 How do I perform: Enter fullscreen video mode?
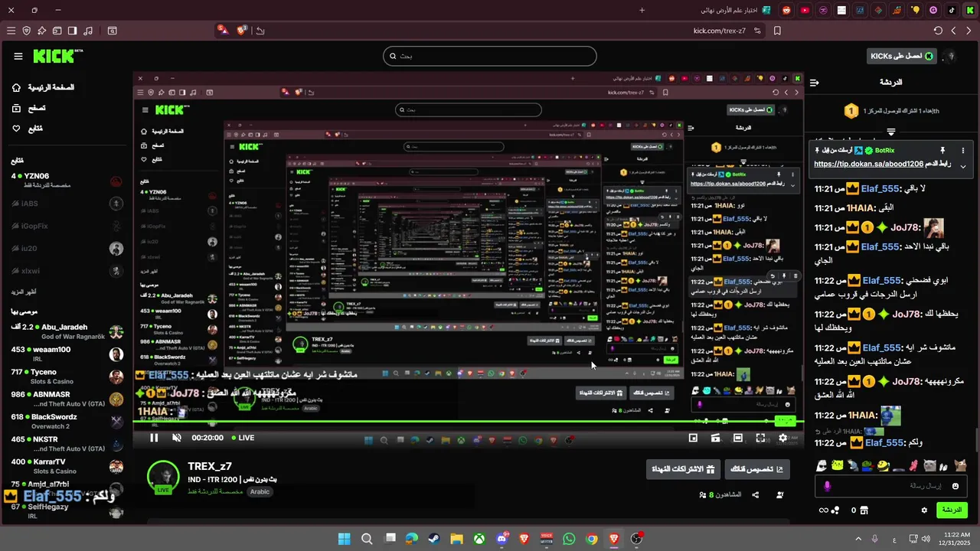tap(760, 438)
